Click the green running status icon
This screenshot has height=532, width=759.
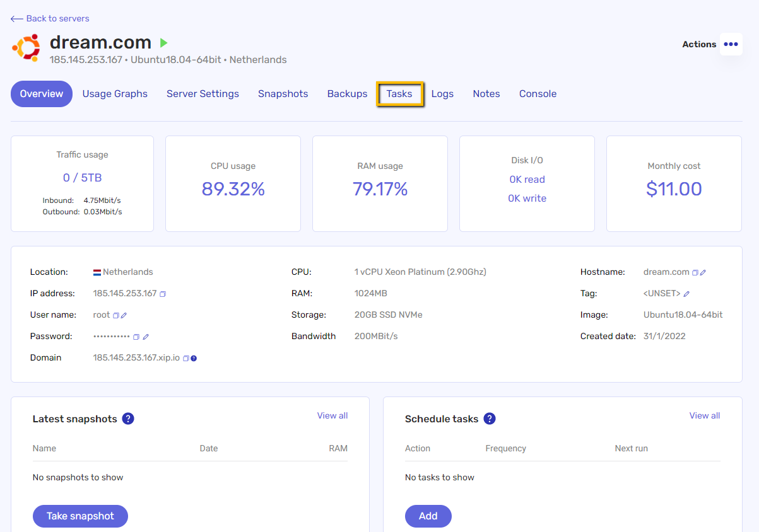pos(163,43)
